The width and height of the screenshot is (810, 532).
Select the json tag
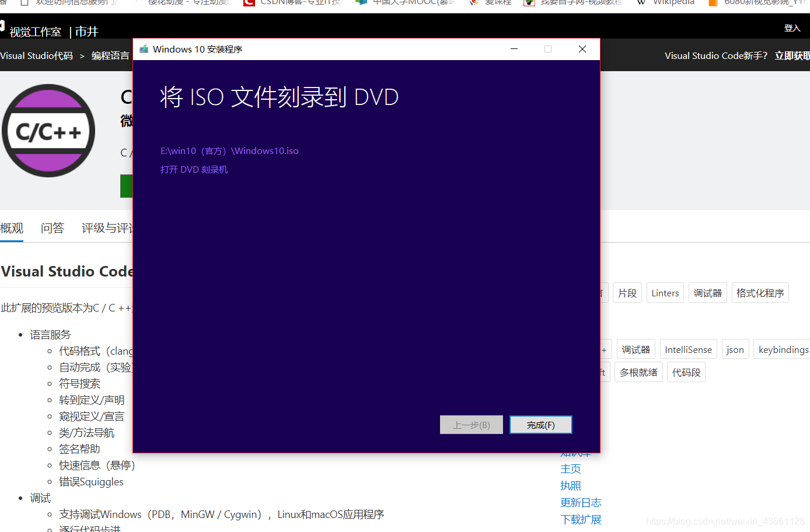[x=735, y=349]
